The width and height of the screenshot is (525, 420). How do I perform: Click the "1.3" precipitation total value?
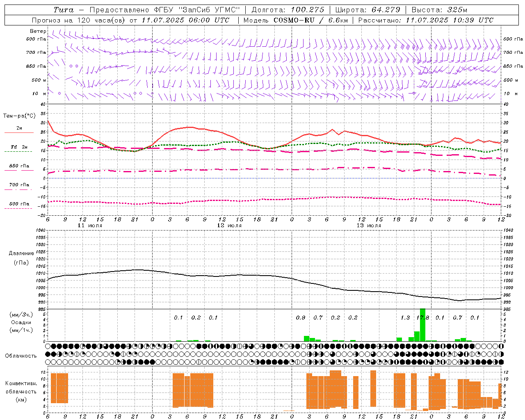(405, 318)
